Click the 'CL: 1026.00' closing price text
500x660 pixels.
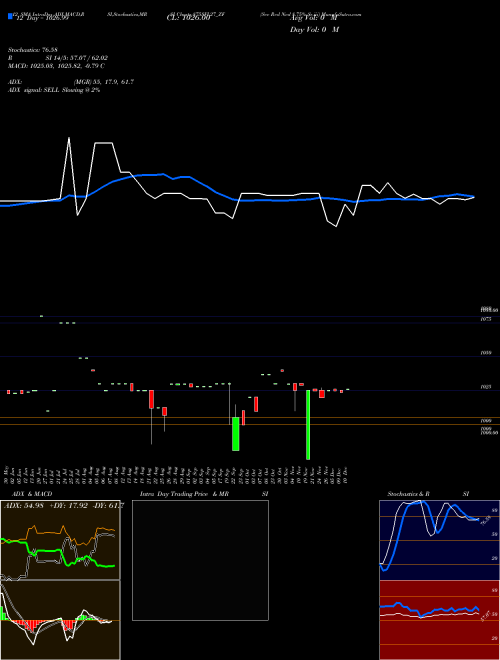(188, 18)
